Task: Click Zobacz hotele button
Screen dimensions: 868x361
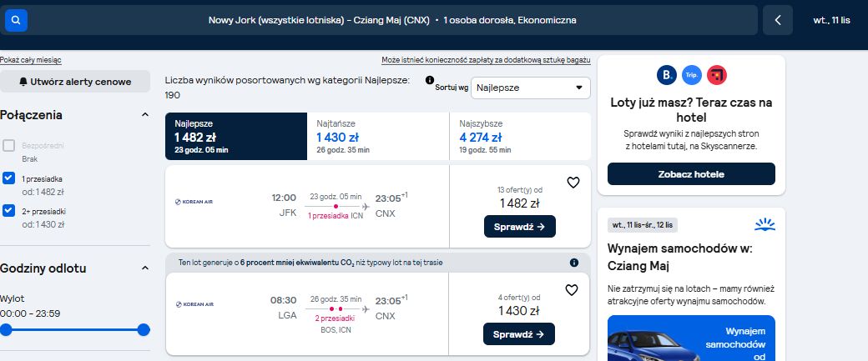Action: 691,174
